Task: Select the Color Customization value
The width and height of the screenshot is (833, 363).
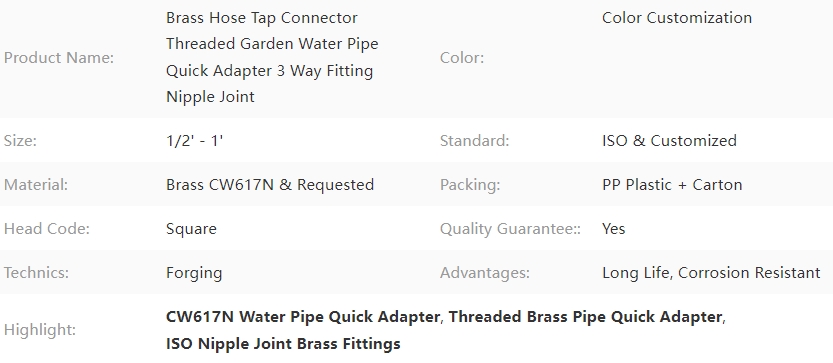Action: coord(677,18)
